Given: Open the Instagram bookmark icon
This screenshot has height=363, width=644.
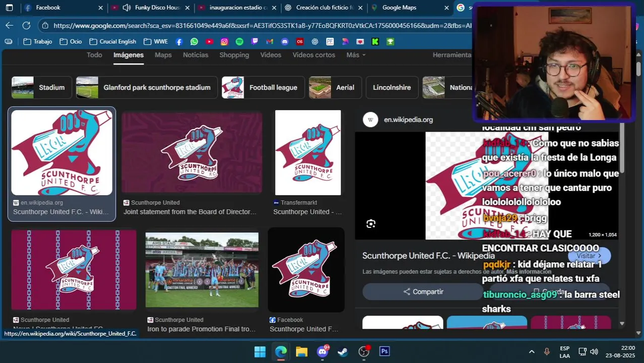Looking at the screenshot, I should point(224,41).
